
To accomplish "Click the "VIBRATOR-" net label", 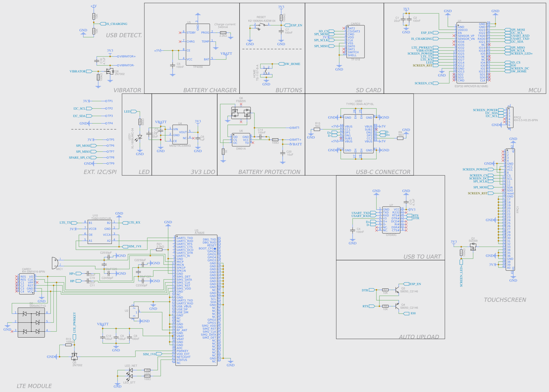I will point(127,65).
